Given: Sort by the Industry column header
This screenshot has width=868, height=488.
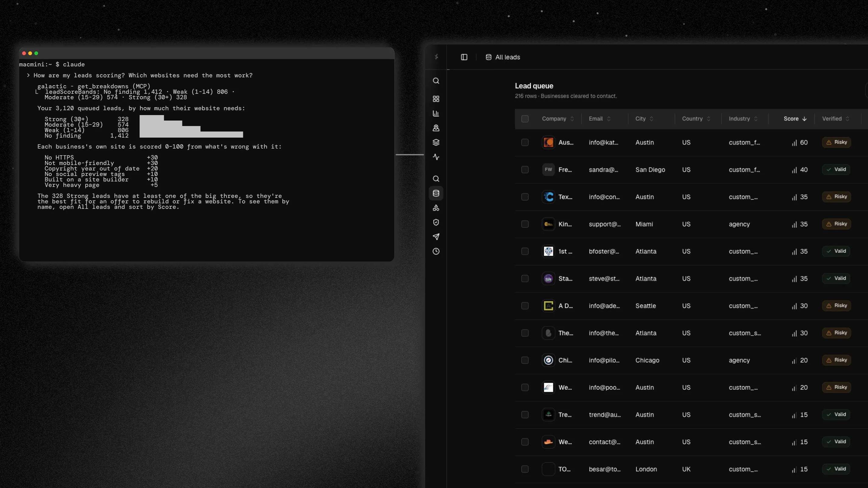Looking at the screenshot, I should (743, 119).
